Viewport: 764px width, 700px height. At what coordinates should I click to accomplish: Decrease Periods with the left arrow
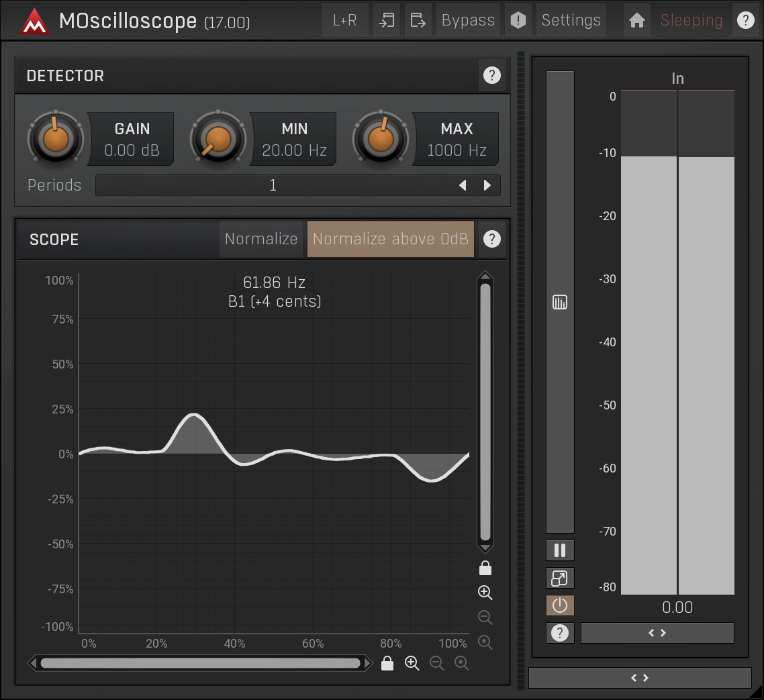pos(463,186)
